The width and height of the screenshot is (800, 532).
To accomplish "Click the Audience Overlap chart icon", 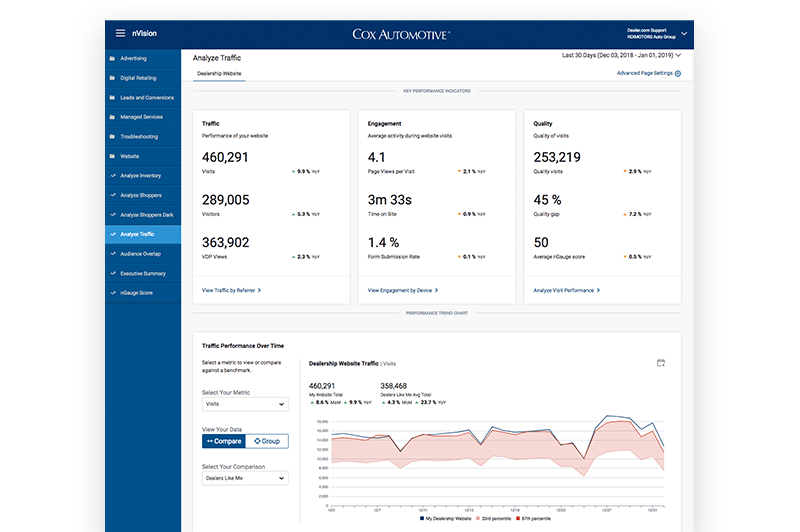I will coord(113,254).
